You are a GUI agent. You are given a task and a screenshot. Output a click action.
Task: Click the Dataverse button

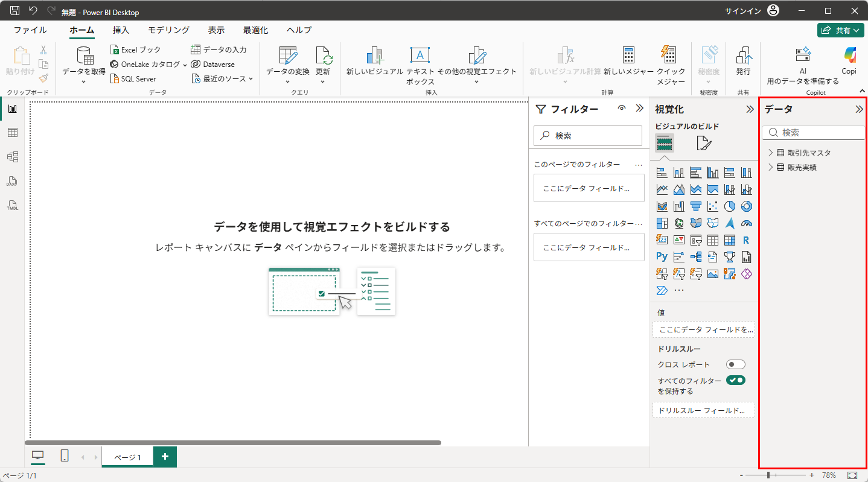[212, 65]
